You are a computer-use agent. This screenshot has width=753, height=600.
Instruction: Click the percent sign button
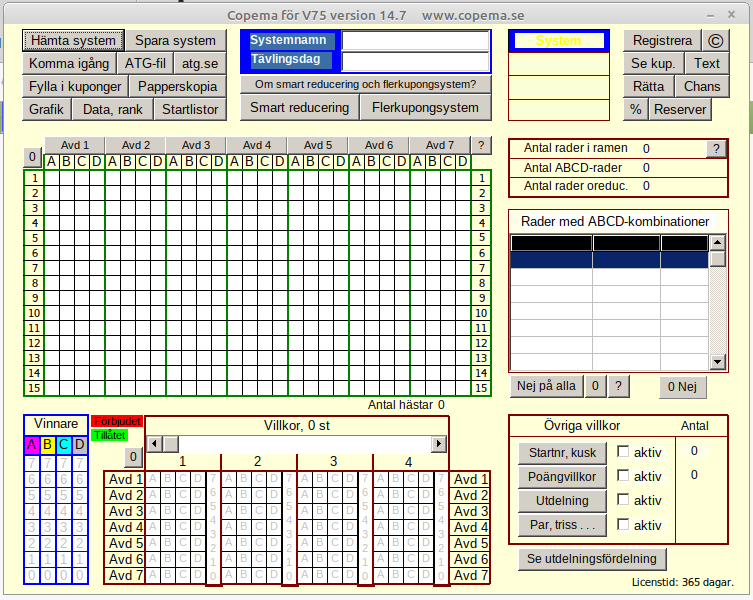point(635,109)
